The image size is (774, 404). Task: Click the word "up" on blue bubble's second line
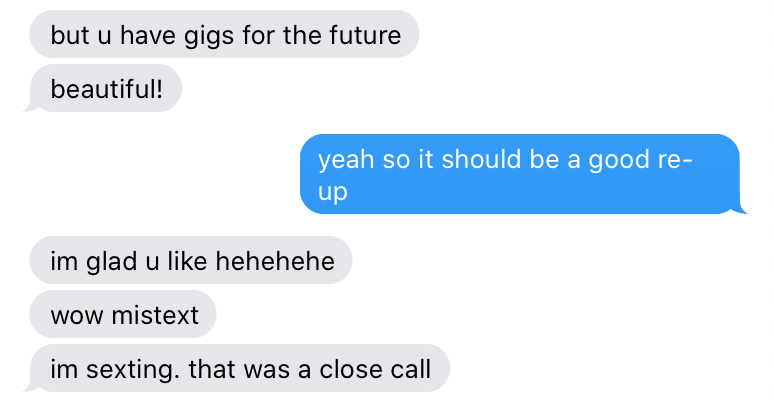coord(333,193)
